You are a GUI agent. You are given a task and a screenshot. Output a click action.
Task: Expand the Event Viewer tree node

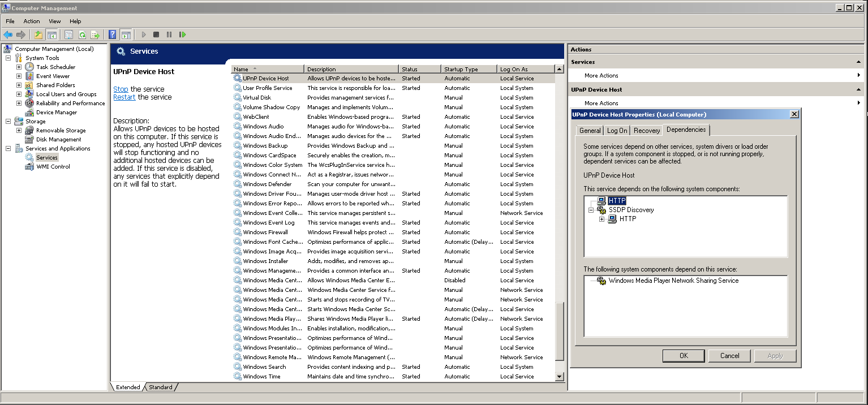coord(19,76)
